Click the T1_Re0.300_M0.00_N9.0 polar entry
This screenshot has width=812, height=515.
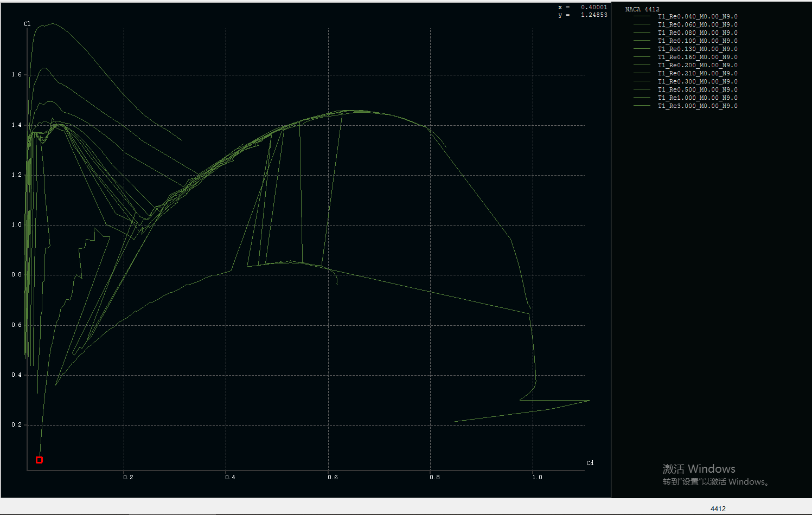698,81
